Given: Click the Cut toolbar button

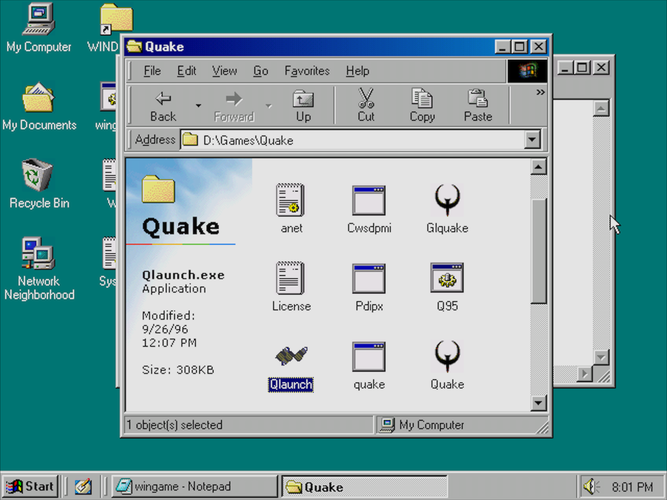Looking at the screenshot, I should pyautogui.click(x=366, y=105).
